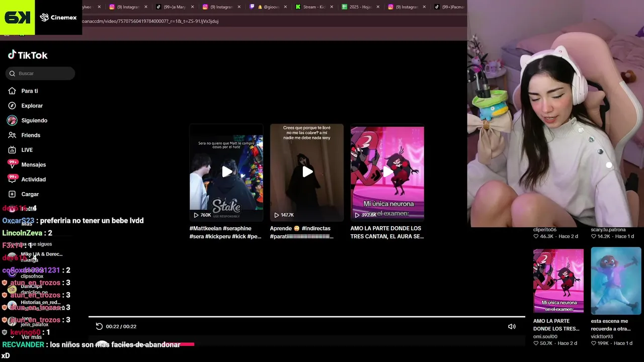The image size is (644, 362).
Task: Open the jenn_palafox followed account
Action: point(34,324)
